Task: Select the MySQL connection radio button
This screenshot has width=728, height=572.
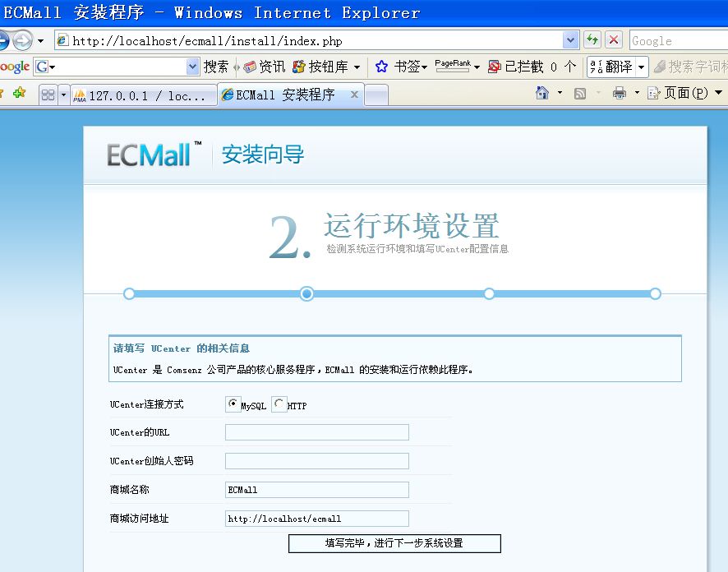Action: tap(233, 404)
